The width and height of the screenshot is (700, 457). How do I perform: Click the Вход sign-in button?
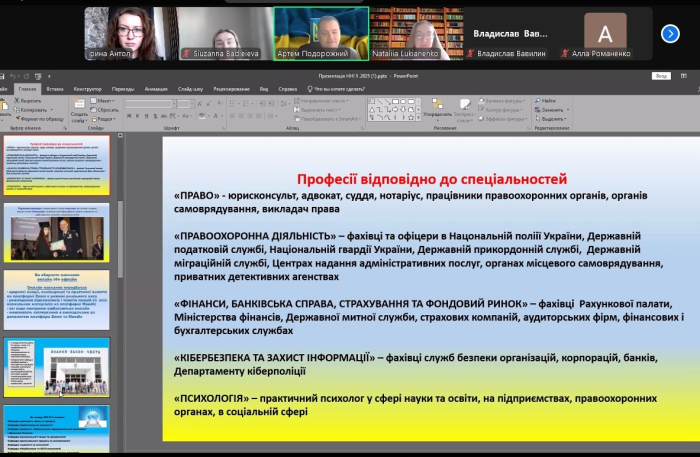(661, 76)
